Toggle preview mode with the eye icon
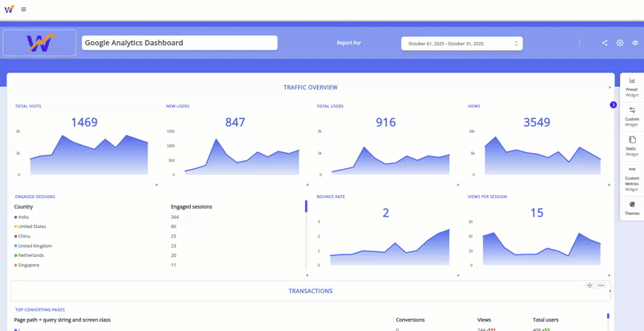Image resolution: width=644 pixels, height=331 pixels. (635, 43)
